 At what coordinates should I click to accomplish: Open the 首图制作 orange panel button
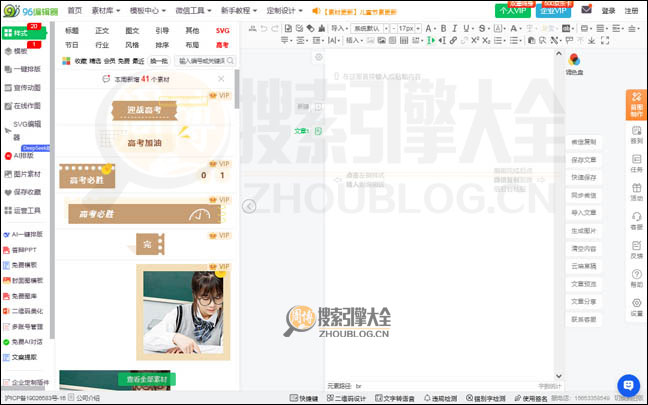[x=636, y=105]
